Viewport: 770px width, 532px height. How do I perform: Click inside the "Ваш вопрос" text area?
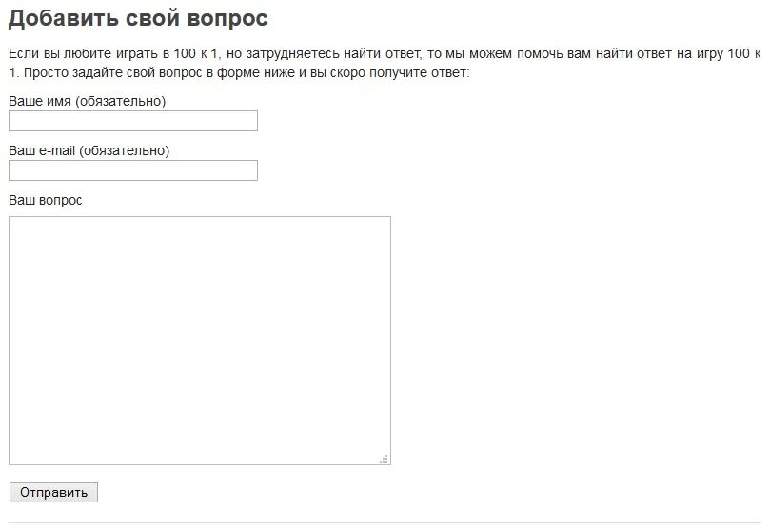pyautogui.click(x=200, y=341)
